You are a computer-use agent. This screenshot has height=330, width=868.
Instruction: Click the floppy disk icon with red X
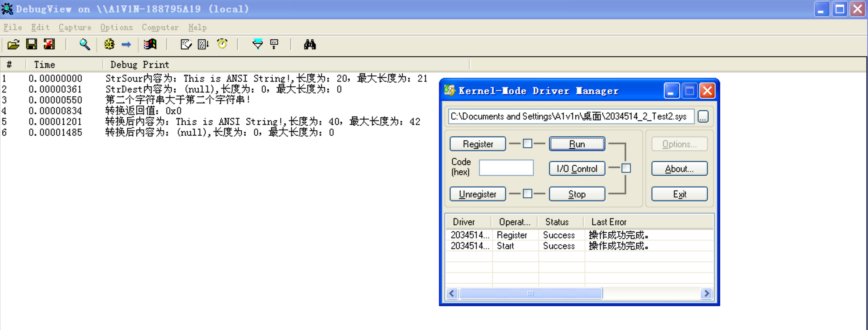pos(49,45)
